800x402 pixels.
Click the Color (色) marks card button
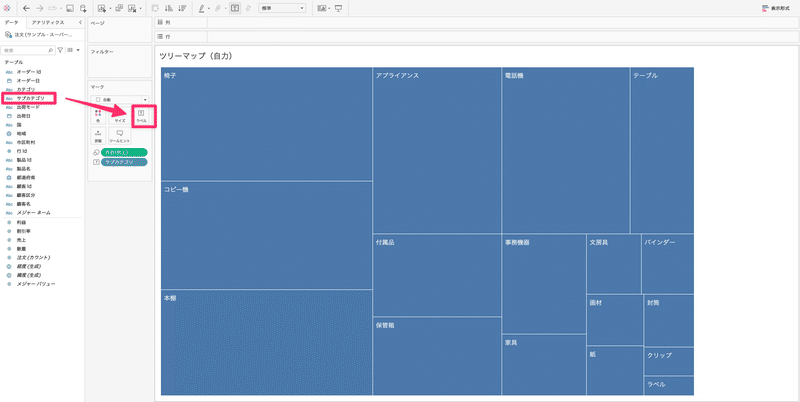point(98,116)
